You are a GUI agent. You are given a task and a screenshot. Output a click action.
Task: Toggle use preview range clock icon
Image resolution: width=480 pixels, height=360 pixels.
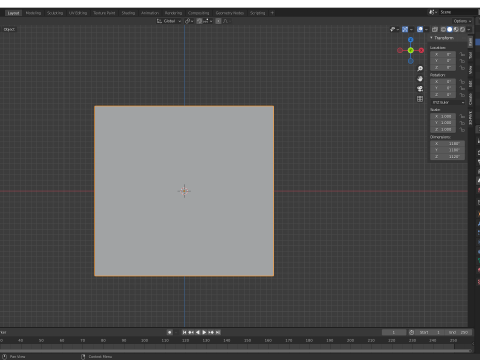coord(412,332)
